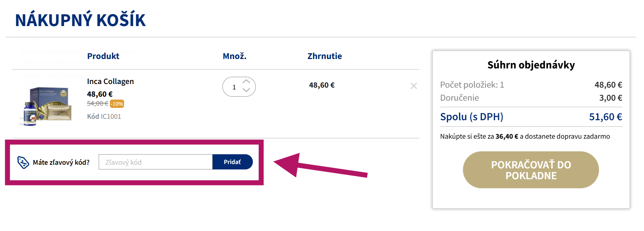Remove Inca Collagen with the X icon
Screen dimensions: 644x231
pyautogui.click(x=414, y=86)
